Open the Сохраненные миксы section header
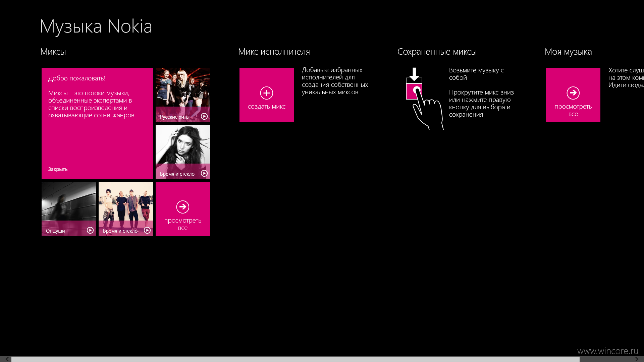The width and height of the screenshot is (644, 362). (x=437, y=52)
